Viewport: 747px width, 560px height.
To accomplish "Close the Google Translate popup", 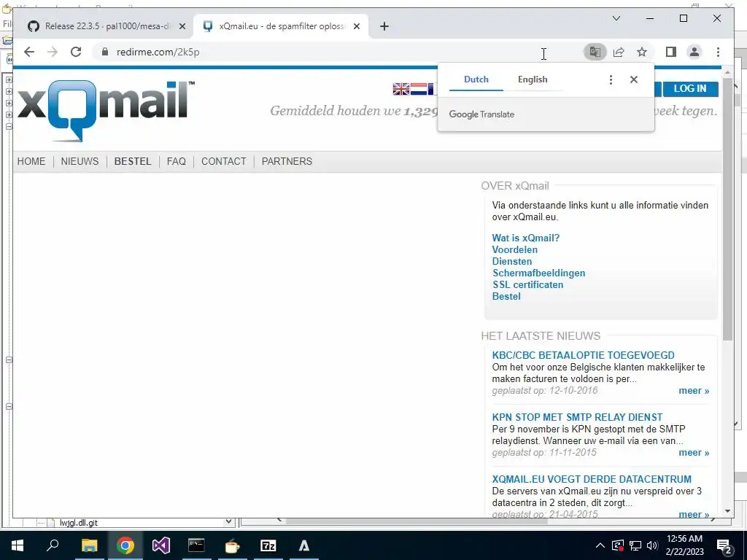I will pyautogui.click(x=634, y=79).
